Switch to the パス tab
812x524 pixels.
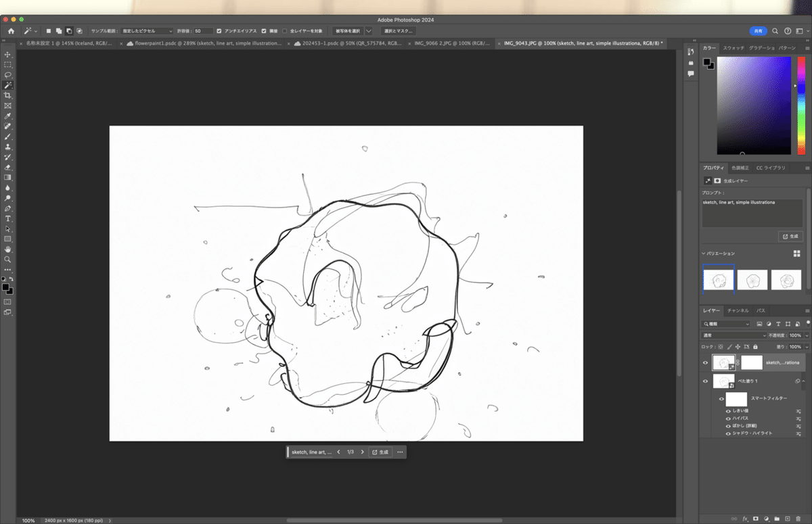pos(761,310)
